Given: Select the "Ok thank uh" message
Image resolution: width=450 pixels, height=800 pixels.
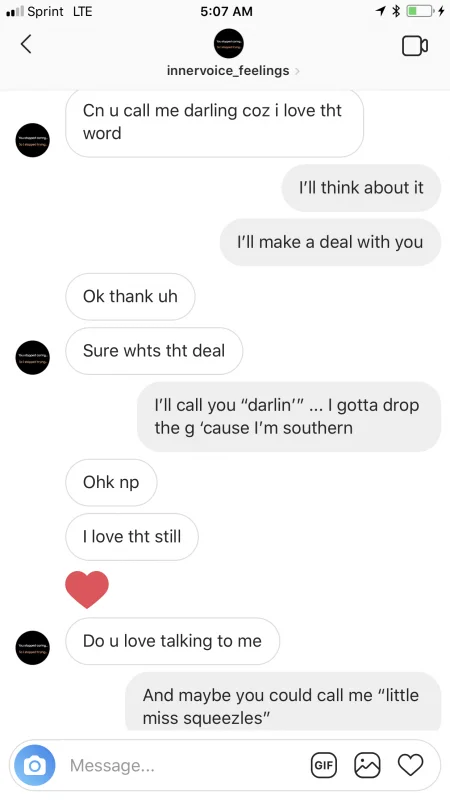Looking at the screenshot, I should (130, 296).
